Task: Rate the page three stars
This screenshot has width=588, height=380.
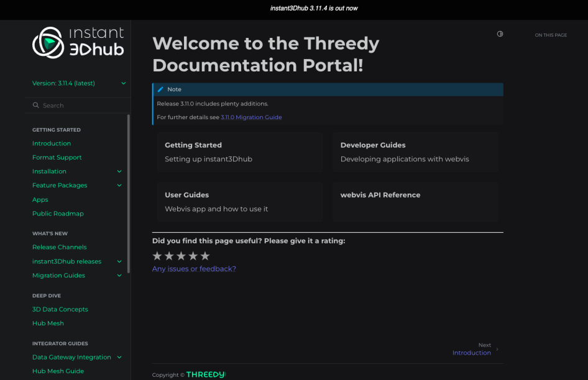Action: pyautogui.click(x=181, y=256)
